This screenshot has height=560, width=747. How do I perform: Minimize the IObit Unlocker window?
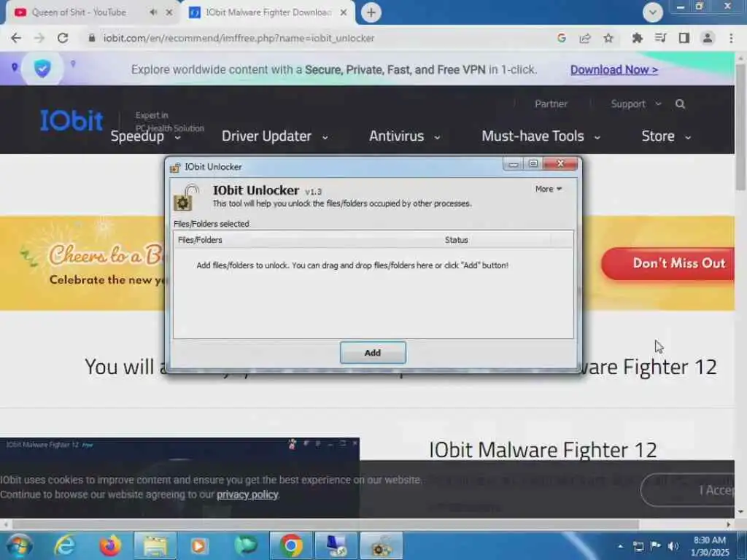pyautogui.click(x=513, y=164)
